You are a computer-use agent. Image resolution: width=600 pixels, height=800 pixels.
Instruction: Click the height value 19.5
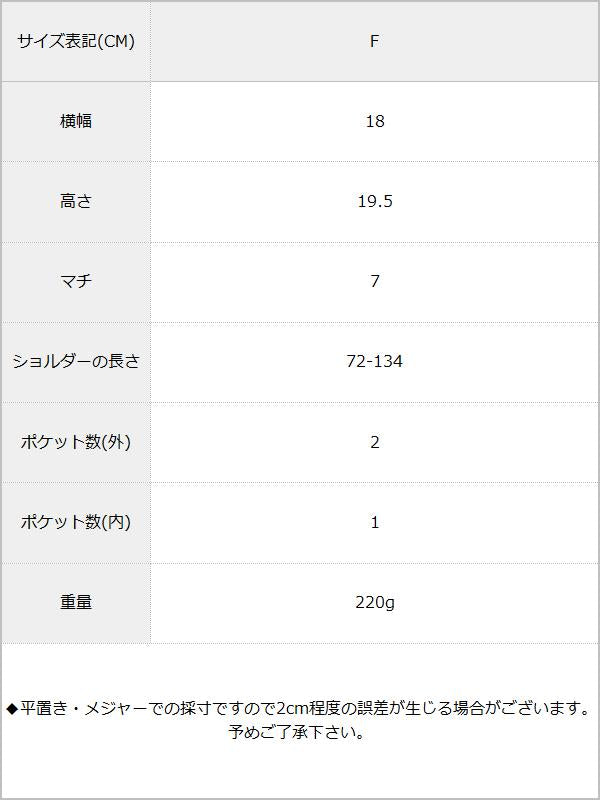pyautogui.click(x=375, y=202)
